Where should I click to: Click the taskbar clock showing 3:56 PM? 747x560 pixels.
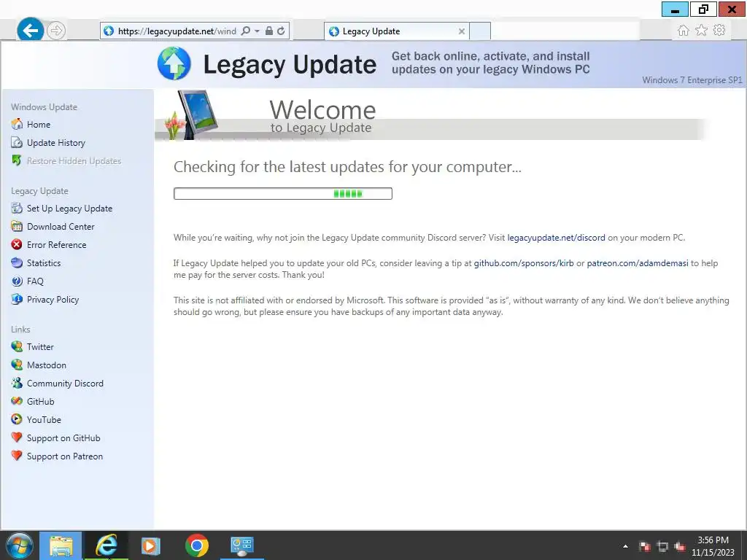coord(713,545)
